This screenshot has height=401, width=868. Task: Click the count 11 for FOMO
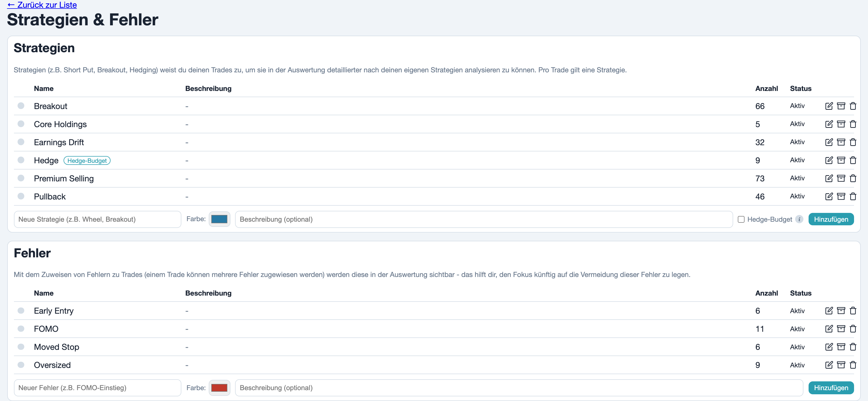760,329
